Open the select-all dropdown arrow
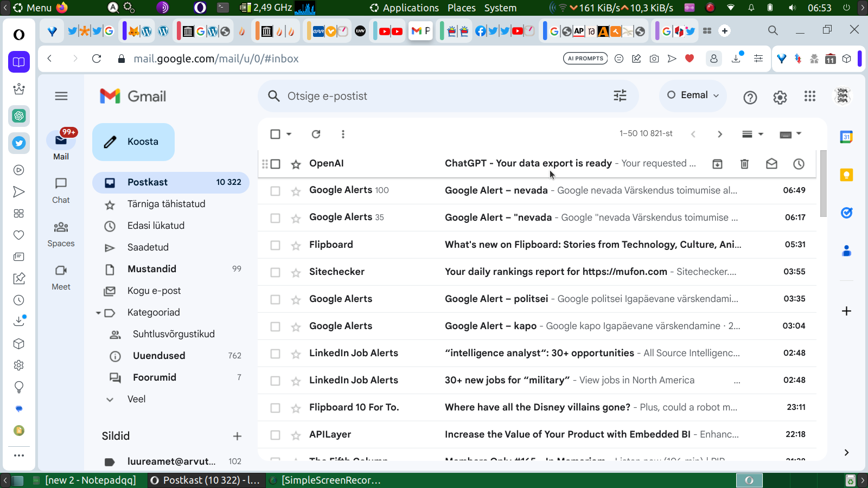Viewport: 868px width, 488px height. coord(289,134)
